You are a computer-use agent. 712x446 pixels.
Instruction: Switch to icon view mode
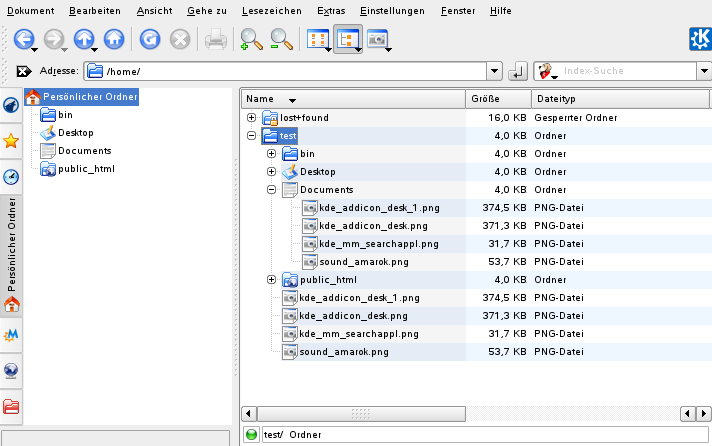click(316, 40)
